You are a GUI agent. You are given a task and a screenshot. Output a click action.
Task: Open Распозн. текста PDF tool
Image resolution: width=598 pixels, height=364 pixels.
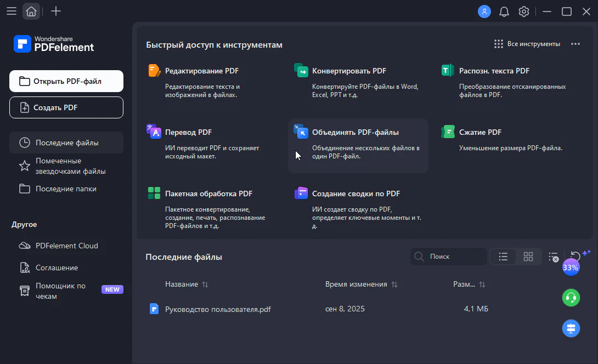point(494,71)
